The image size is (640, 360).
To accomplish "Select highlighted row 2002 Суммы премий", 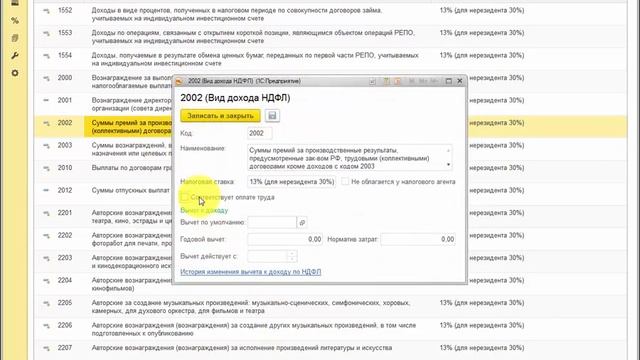I will coord(104,127).
